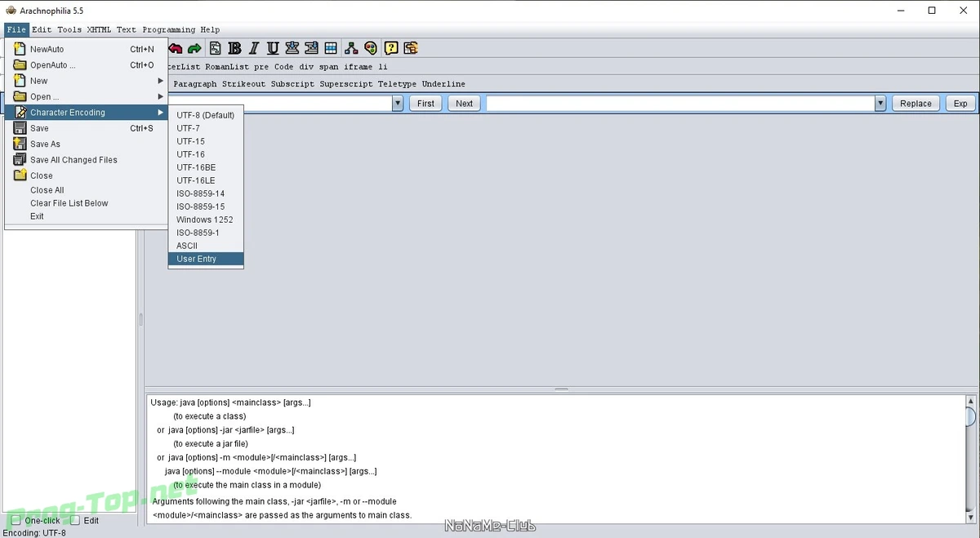
Task: Select the ISO-8859-14 encoding
Action: pyautogui.click(x=206, y=193)
